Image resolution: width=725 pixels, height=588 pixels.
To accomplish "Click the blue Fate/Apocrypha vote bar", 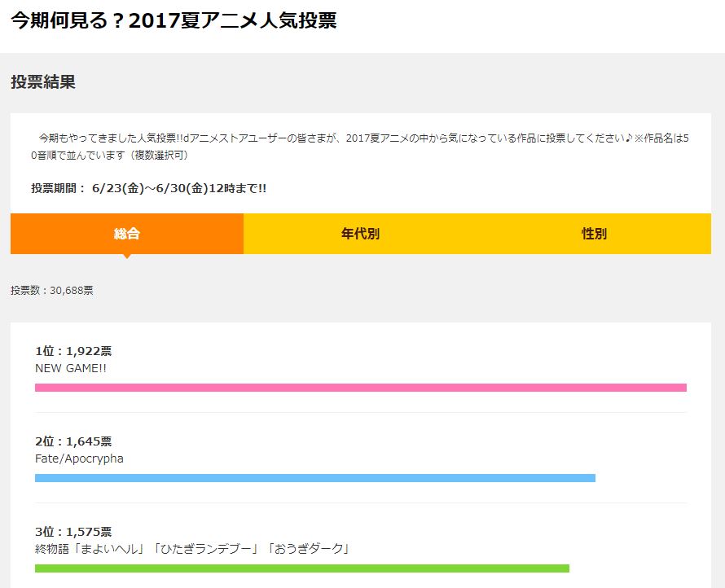I will click(x=315, y=478).
